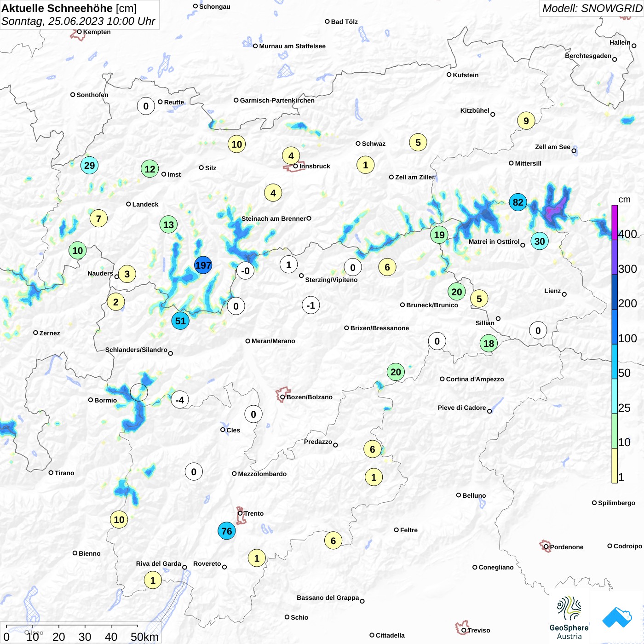Click the blue avalanche service logo
The width and height of the screenshot is (644, 644).
617,617
